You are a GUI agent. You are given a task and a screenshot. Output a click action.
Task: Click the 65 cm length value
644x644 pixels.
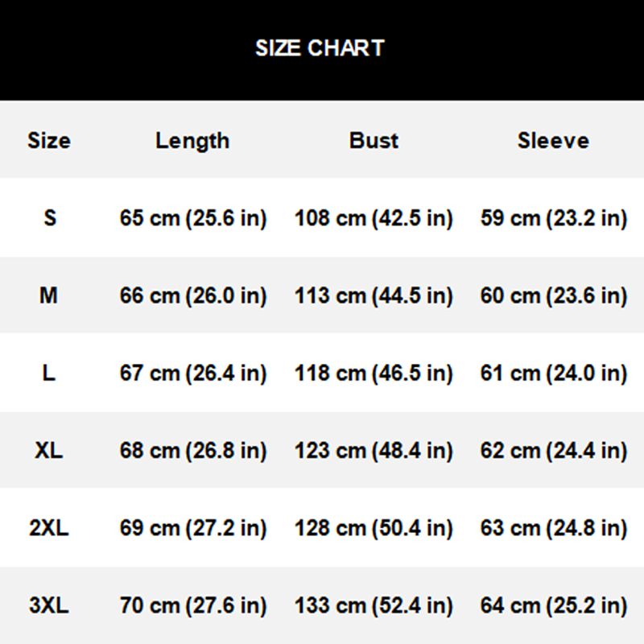[193, 218]
